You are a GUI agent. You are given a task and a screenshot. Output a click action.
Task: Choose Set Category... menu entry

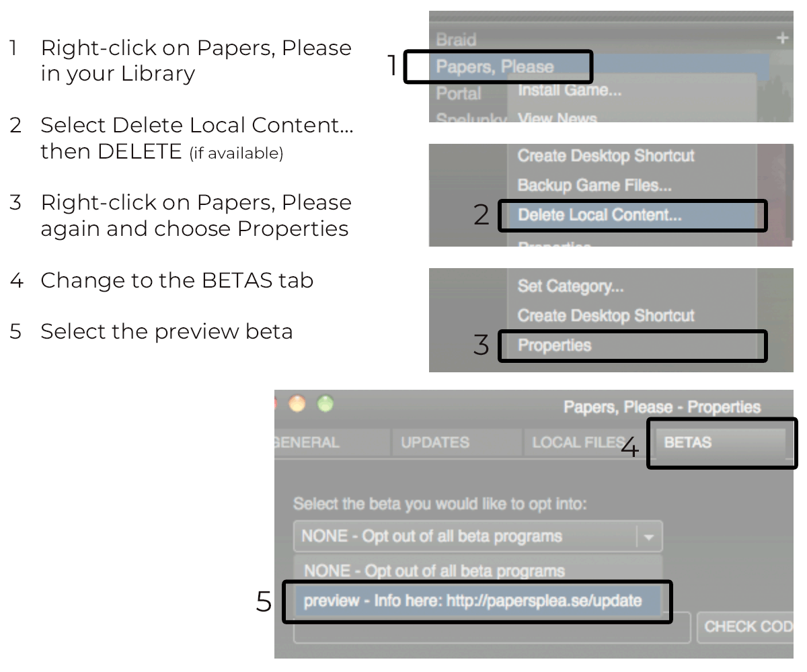pyautogui.click(x=570, y=287)
